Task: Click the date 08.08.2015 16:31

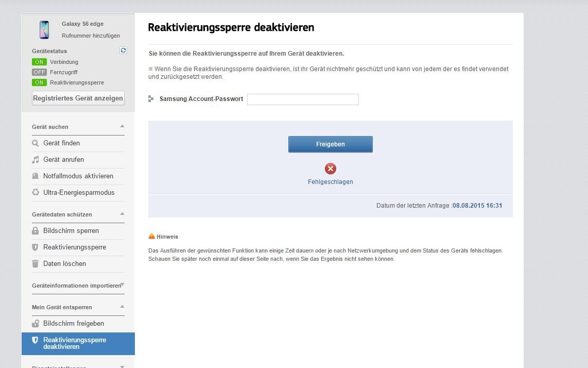Action: (x=477, y=206)
